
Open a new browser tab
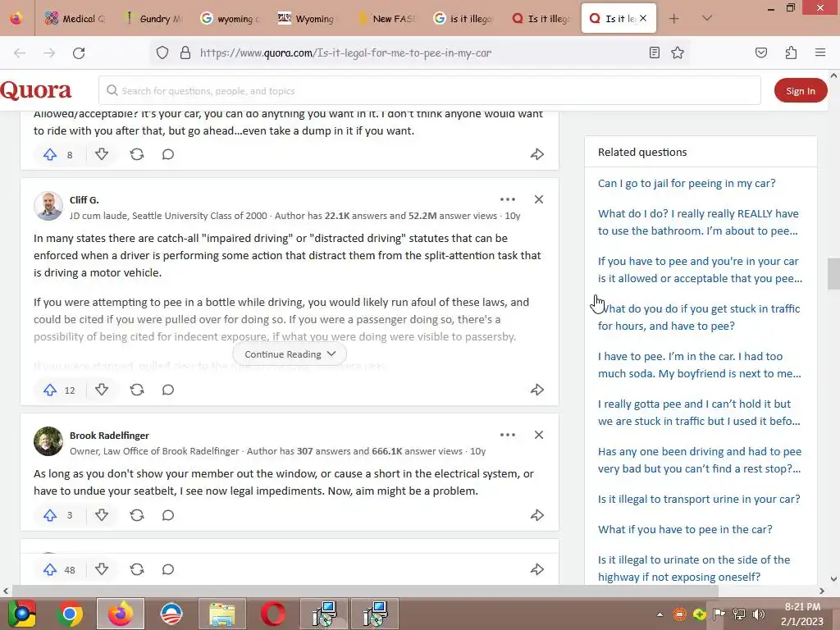point(674,19)
